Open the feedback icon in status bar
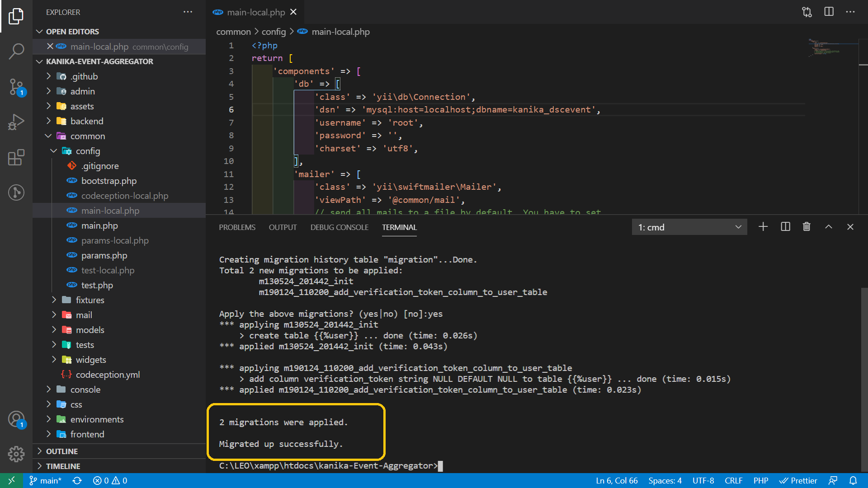The height and width of the screenshot is (488, 868). coord(833,481)
